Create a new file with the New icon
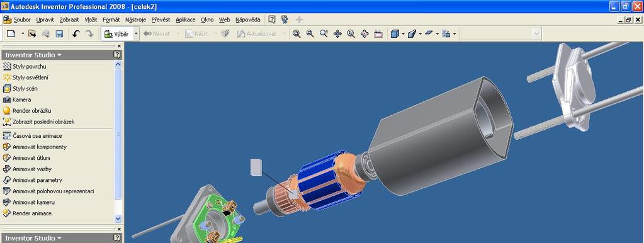 [x=11, y=34]
